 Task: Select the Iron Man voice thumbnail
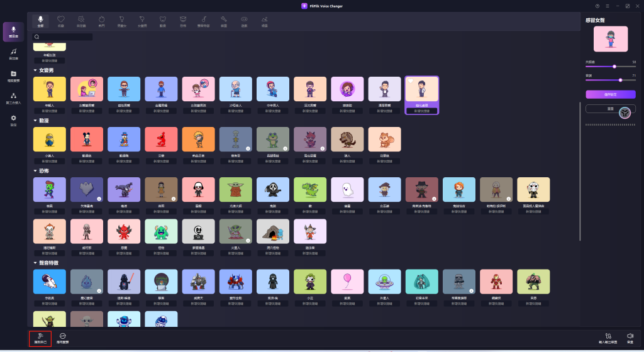pos(496,282)
